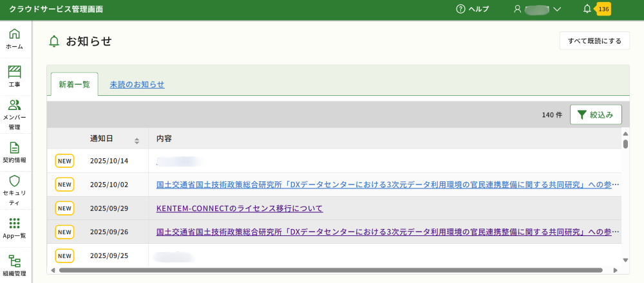Go to 工事 in the sidebar
This screenshot has width=644, height=283.
(x=14, y=76)
